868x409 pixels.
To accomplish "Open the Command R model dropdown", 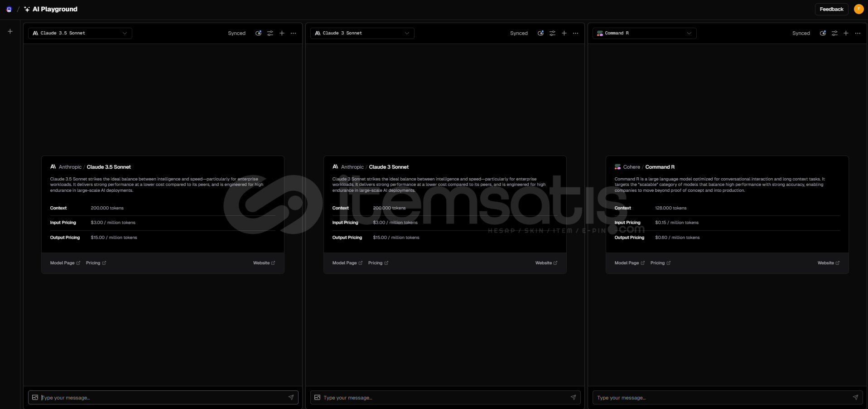I will pos(645,33).
